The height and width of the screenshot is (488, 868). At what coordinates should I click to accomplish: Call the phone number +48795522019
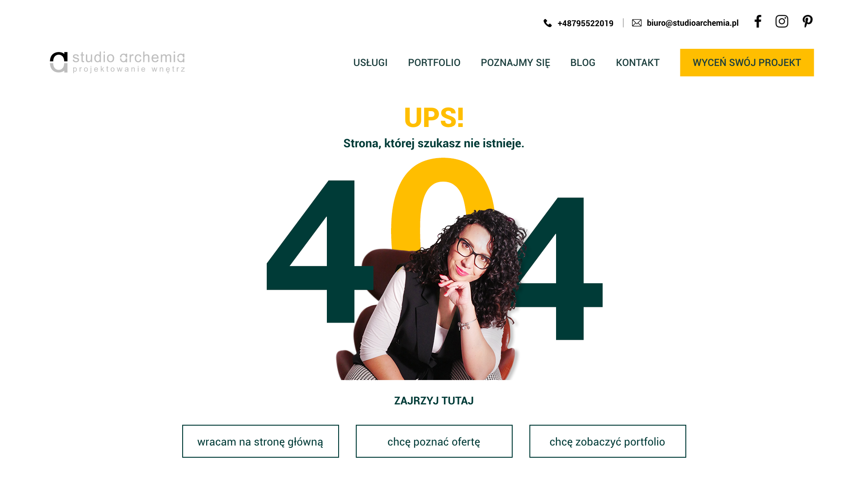[585, 23]
